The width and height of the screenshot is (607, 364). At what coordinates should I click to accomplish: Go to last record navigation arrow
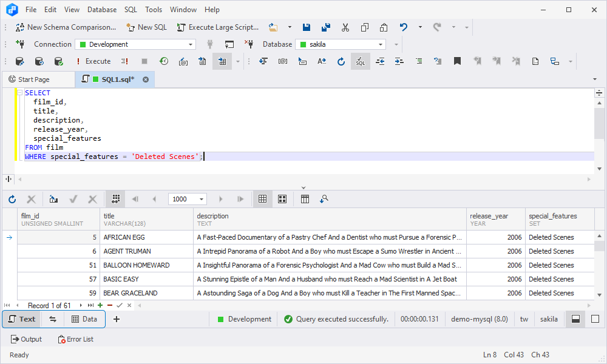(90, 305)
